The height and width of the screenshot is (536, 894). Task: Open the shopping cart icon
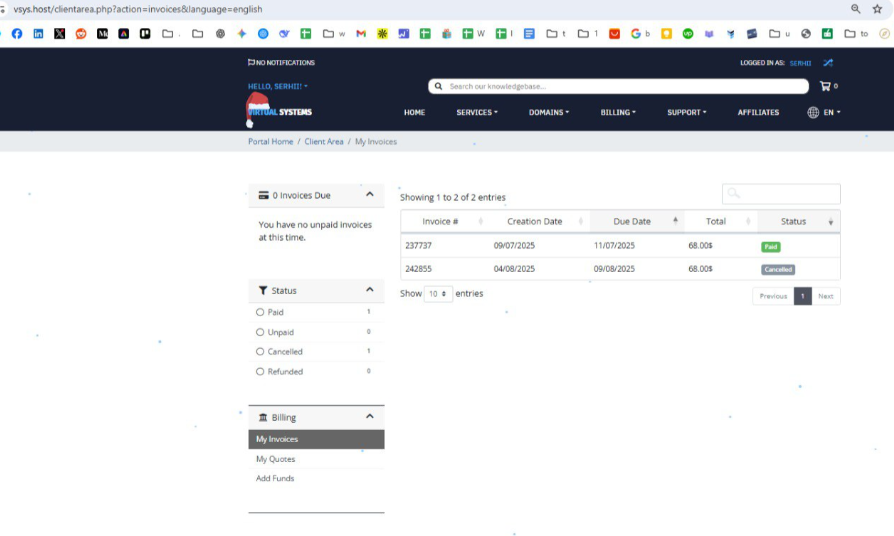coord(825,86)
